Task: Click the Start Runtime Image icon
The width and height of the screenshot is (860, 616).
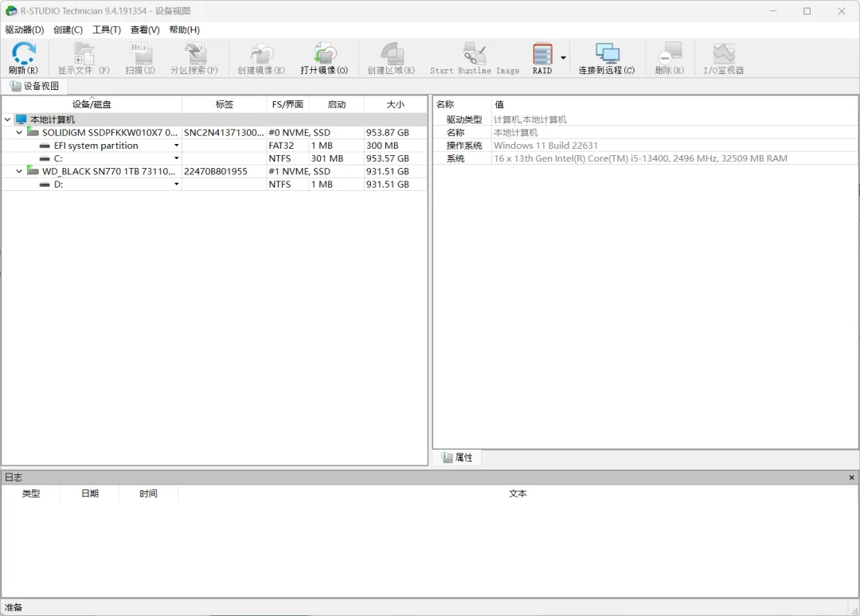Action: pyautogui.click(x=474, y=57)
